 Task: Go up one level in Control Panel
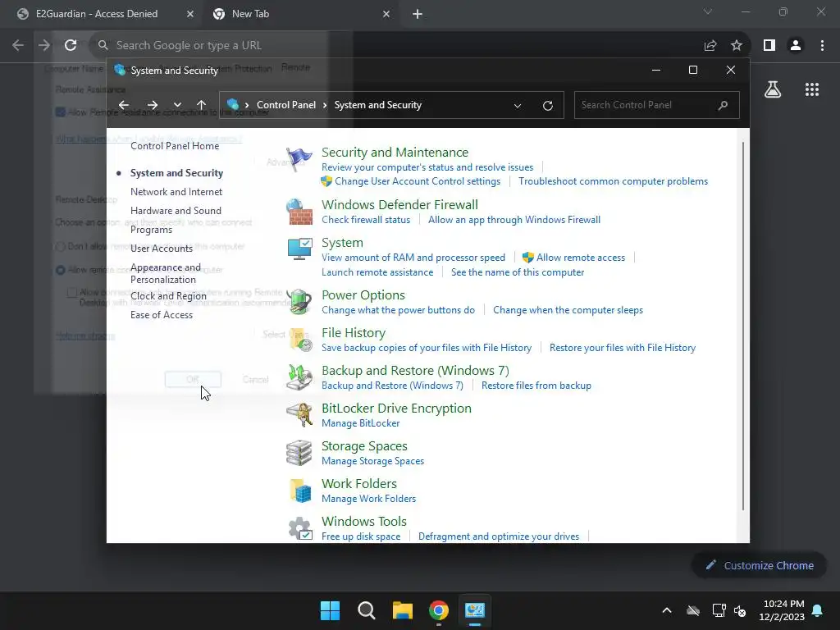coord(201,105)
